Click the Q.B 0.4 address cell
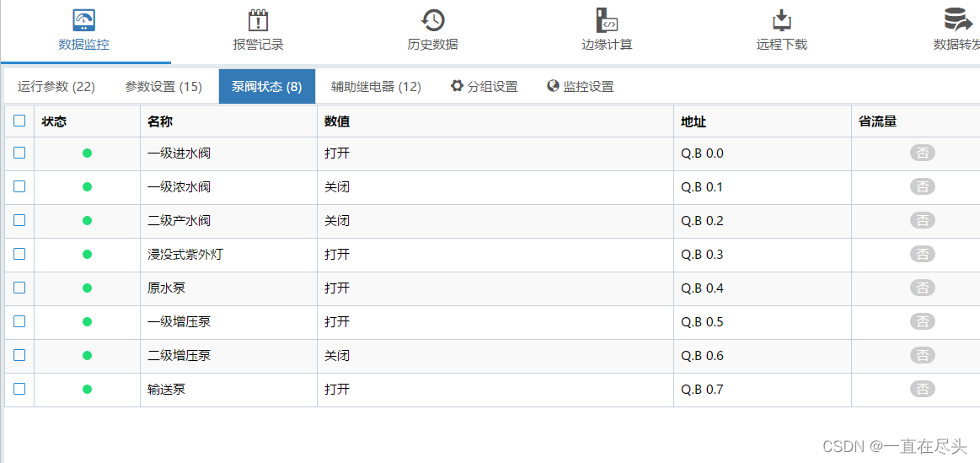Screen dimensions: 980x463 click(x=763, y=289)
